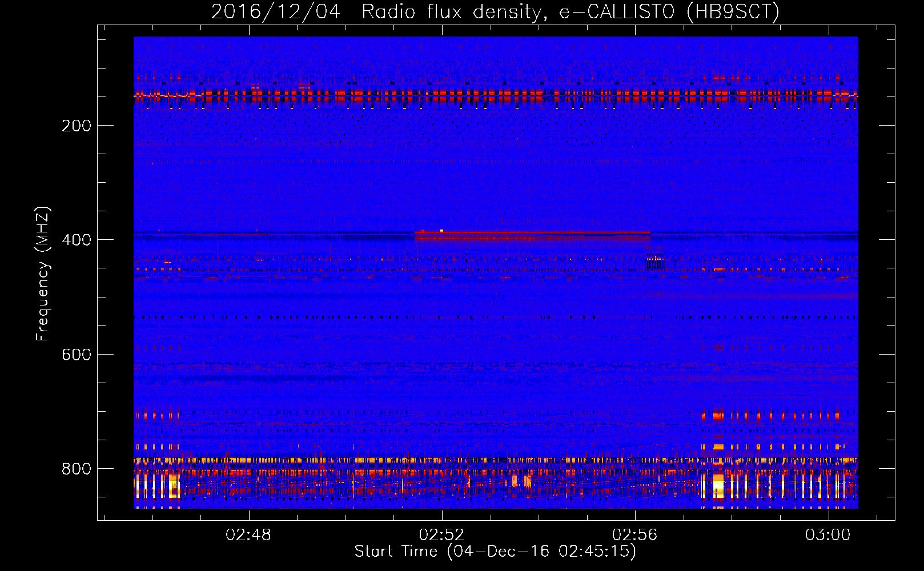Click the 02:56 time tick label

pos(635,535)
